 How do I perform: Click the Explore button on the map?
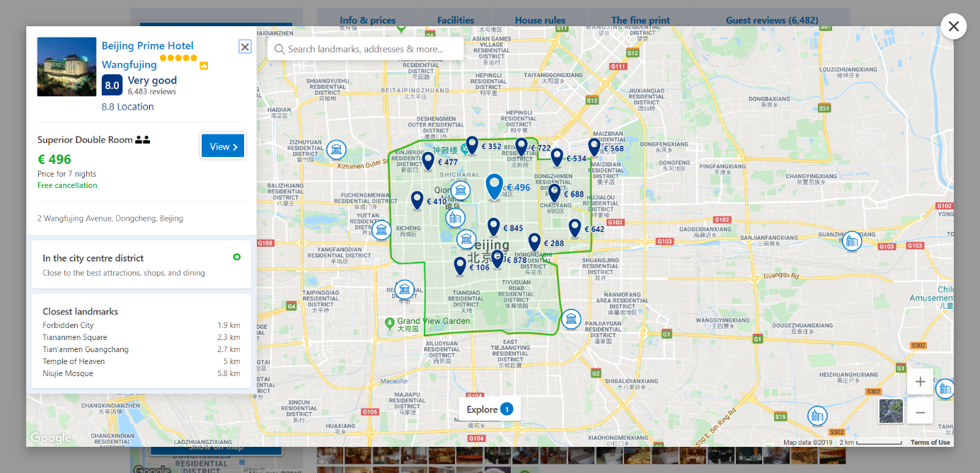[x=490, y=409]
